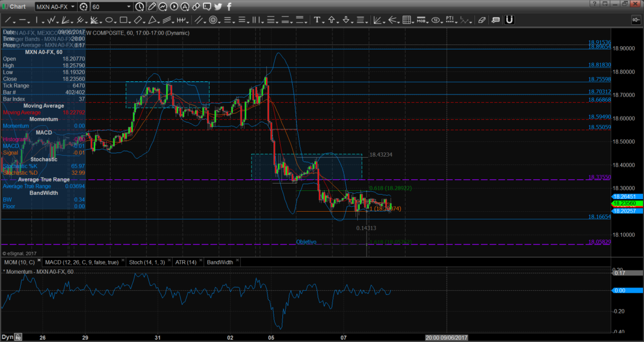Toggle the magnet snap mode
The width and height of the screenshot is (644, 342).
[509, 20]
